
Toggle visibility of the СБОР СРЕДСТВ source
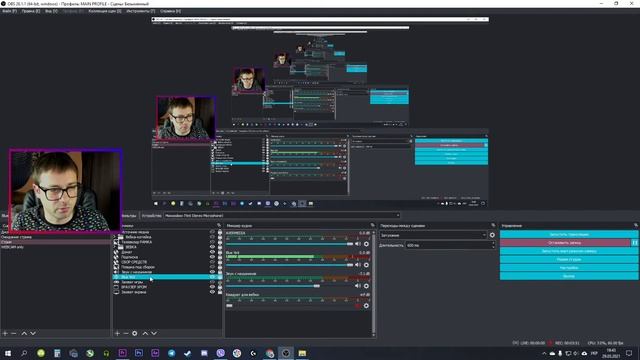pos(212,262)
